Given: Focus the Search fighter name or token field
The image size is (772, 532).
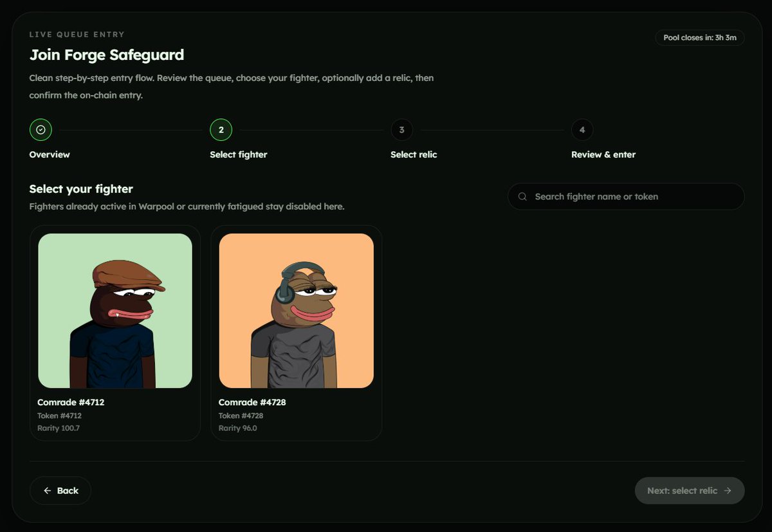Looking at the screenshot, I should 626,197.
